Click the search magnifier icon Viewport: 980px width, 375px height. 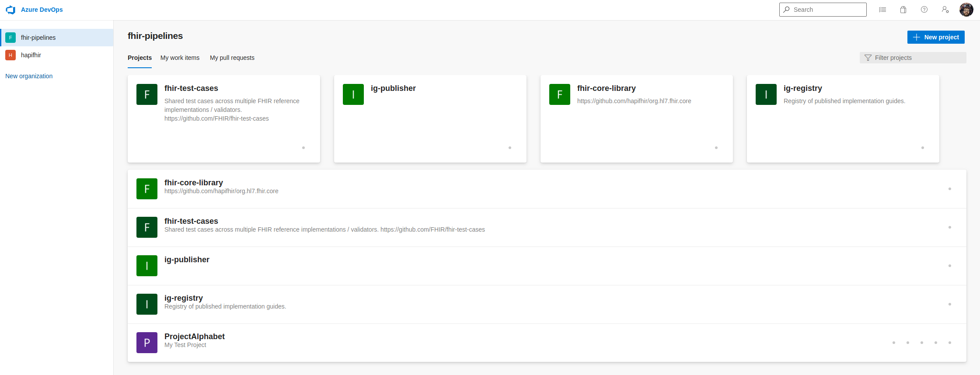click(x=786, y=10)
